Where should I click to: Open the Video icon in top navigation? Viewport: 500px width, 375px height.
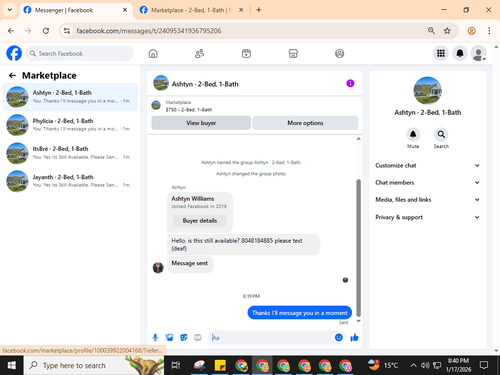tap(246, 53)
